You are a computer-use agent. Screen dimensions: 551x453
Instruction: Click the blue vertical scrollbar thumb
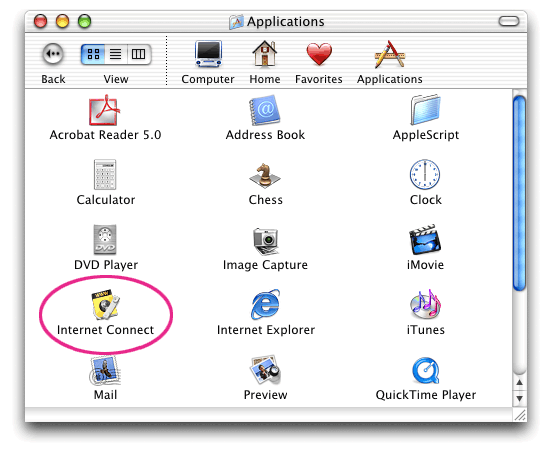tap(519, 193)
